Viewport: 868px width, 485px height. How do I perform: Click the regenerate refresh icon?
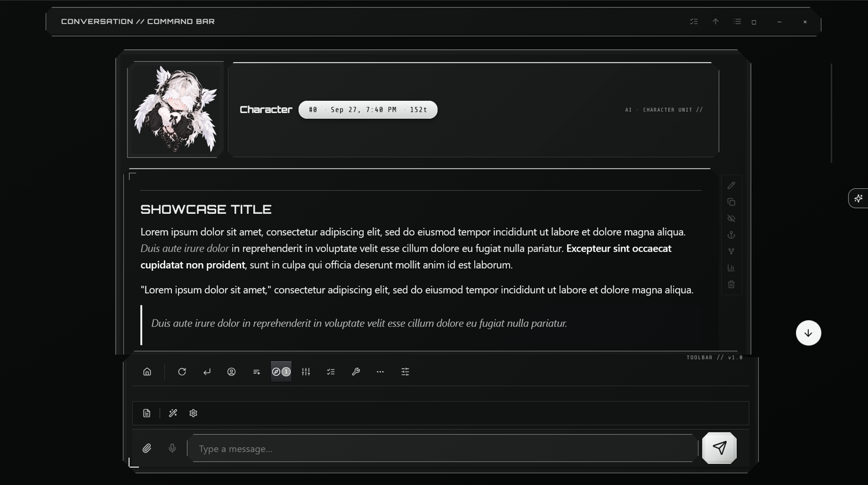182,372
